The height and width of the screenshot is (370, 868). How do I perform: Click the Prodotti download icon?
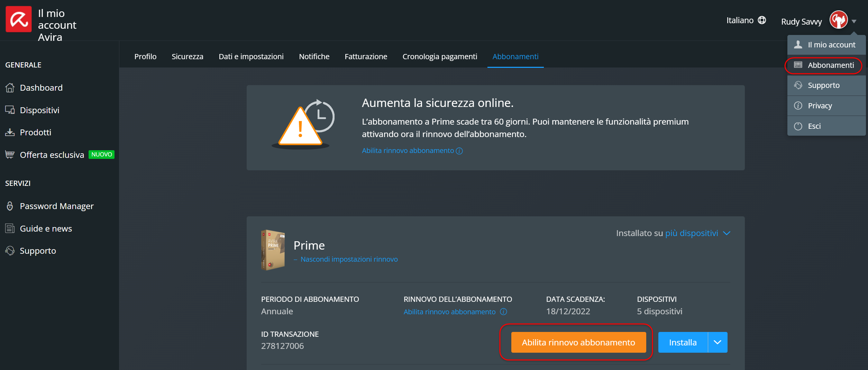10,132
